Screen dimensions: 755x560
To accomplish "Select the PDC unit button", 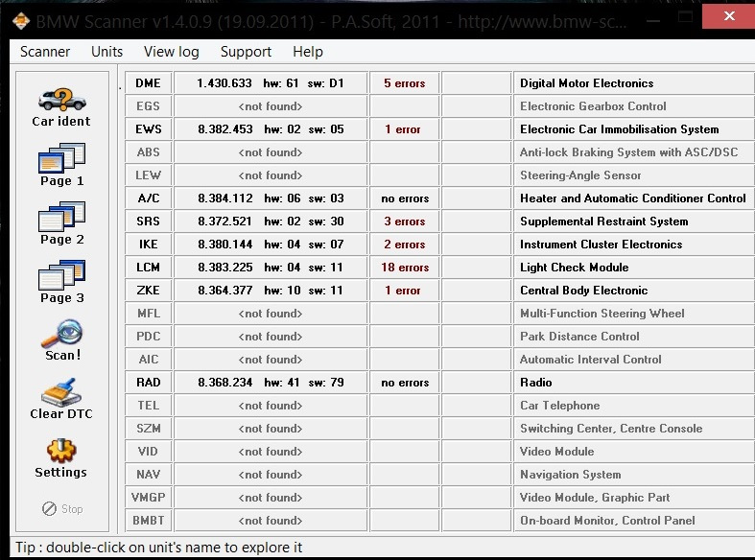I will [149, 337].
